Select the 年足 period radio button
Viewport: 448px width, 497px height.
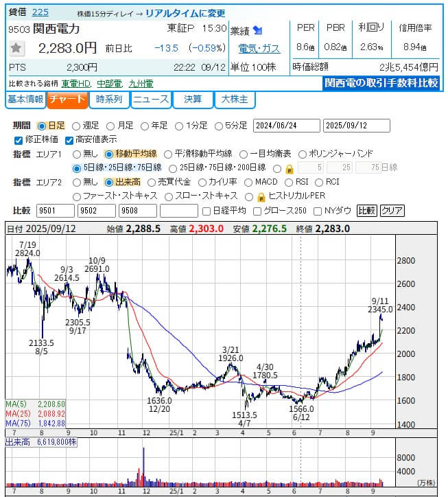pyautogui.click(x=145, y=126)
